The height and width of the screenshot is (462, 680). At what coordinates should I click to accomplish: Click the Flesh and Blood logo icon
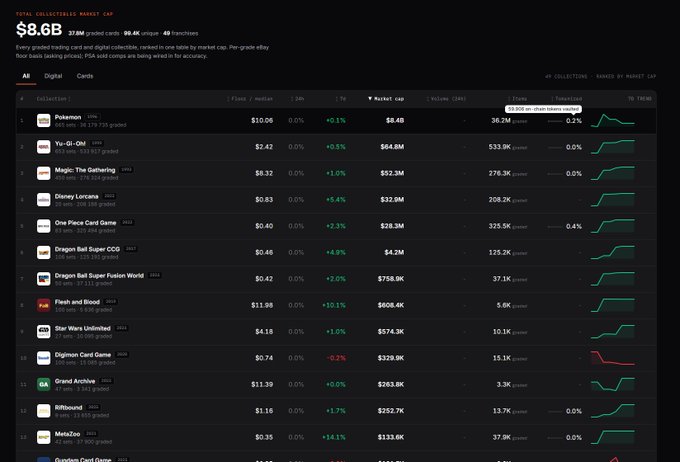(x=43, y=305)
